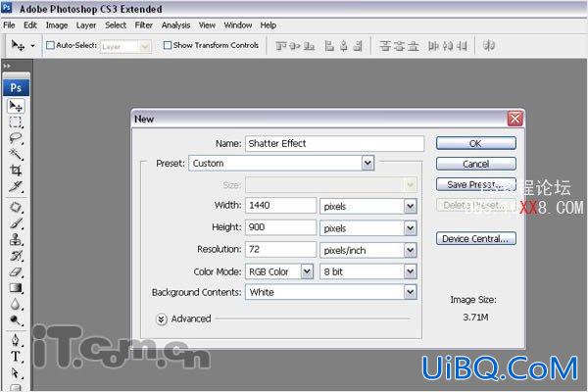Click the Align Horizontal Centers icon

point(344,46)
